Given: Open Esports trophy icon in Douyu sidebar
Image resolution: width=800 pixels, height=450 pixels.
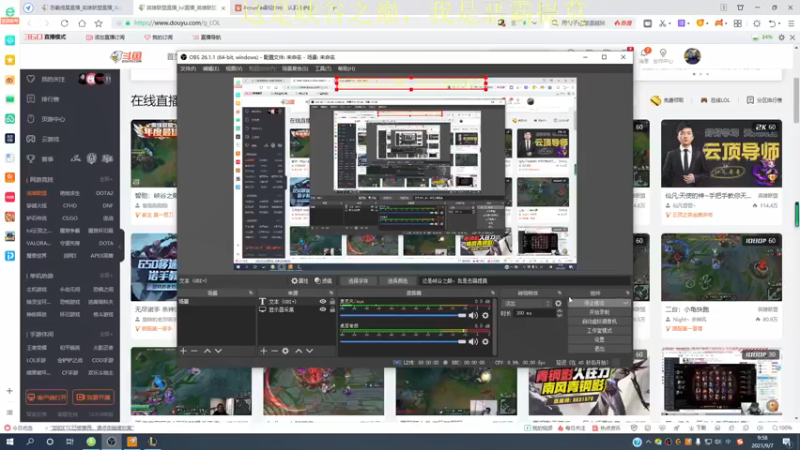Looking at the screenshot, I should (31, 159).
